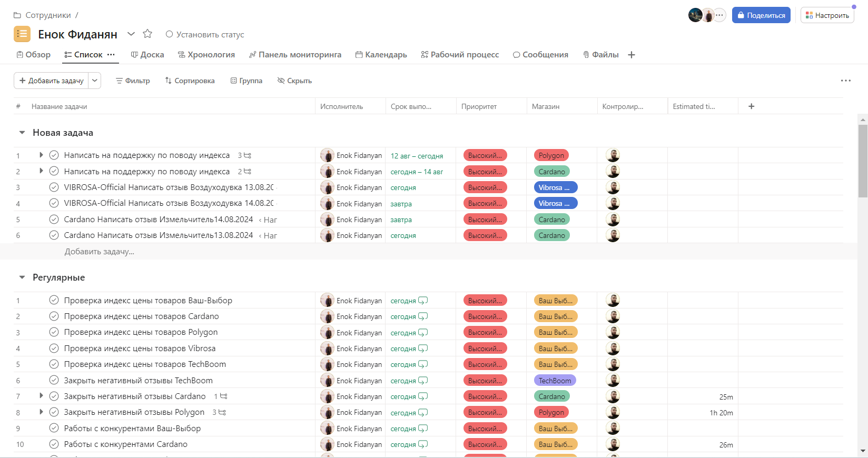Click assignee avatar for Cardano Измельчитель 14.08.2024 task
Screen dimensions: 868x458
(327, 220)
